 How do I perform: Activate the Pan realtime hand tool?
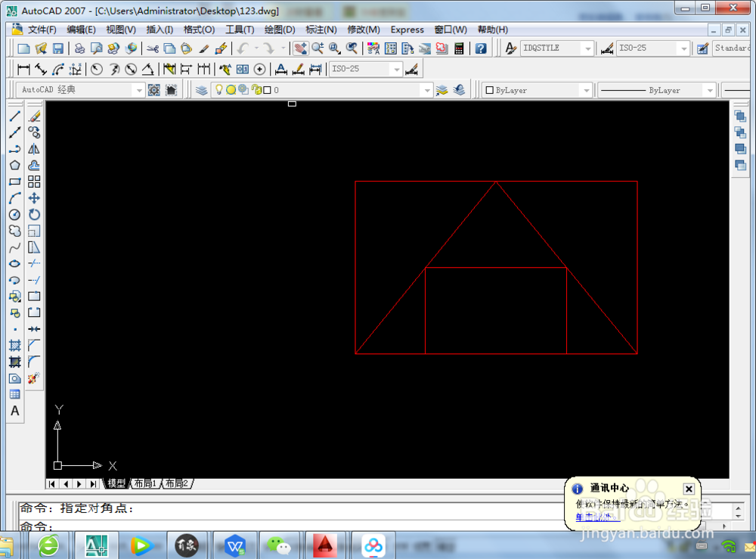point(301,48)
